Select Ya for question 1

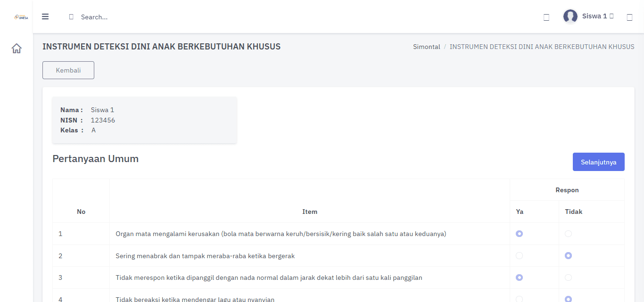pos(519,234)
